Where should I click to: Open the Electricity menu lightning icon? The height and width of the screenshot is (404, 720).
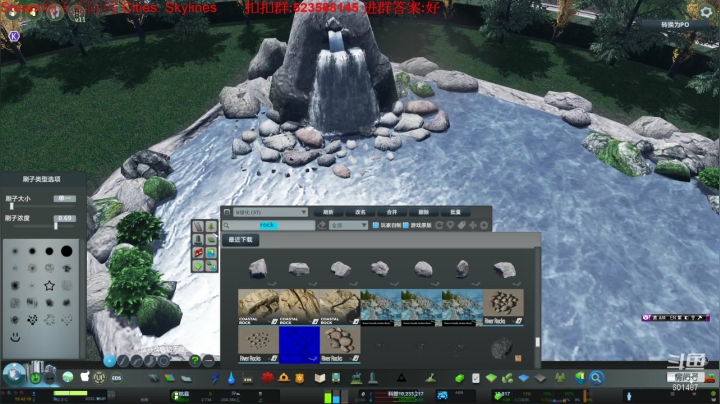(215, 378)
